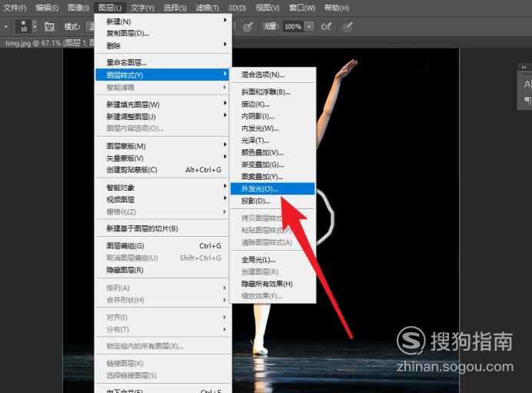Choose 创建剪贴蒙版(C) menu item

point(163,170)
